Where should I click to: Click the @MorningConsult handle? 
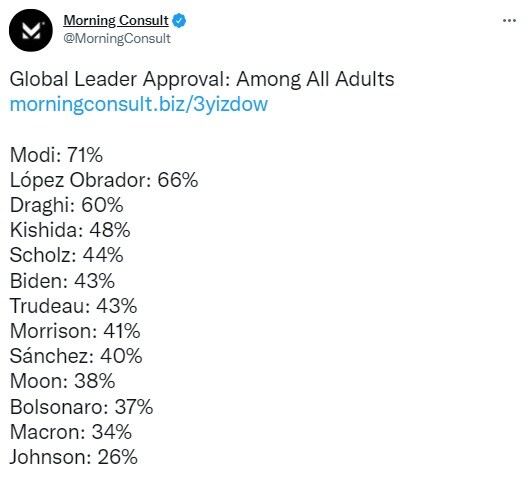pyautogui.click(x=117, y=38)
